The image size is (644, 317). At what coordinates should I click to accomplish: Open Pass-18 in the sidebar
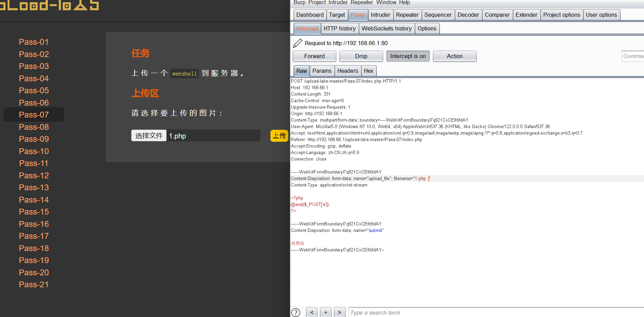(34, 248)
